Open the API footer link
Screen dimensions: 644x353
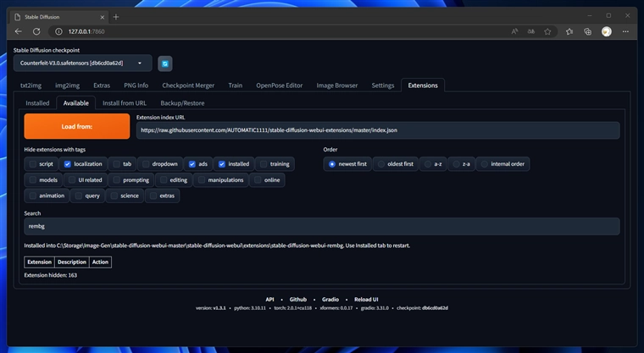point(269,299)
